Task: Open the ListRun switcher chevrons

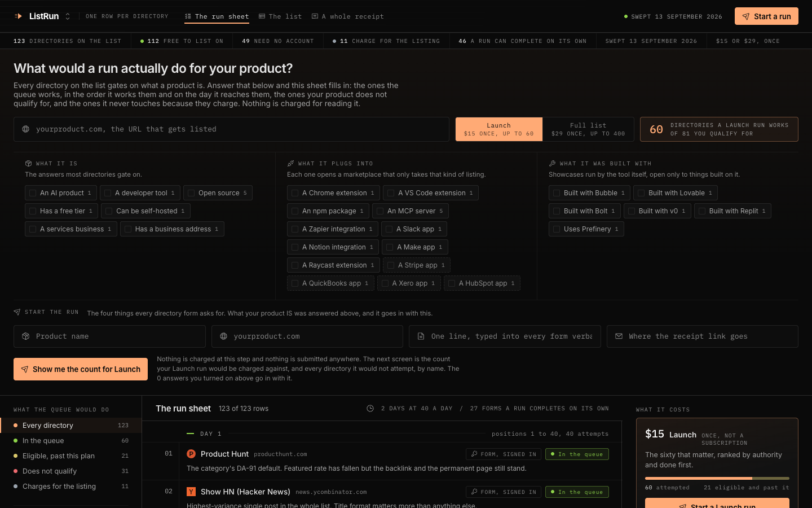Action: click(x=68, y=16)
